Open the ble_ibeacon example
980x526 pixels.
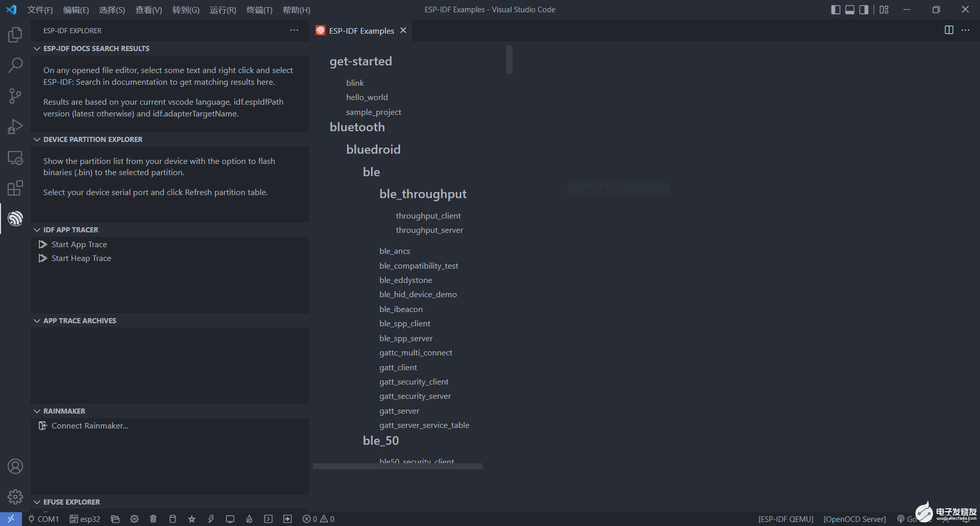tap(401, 309)
